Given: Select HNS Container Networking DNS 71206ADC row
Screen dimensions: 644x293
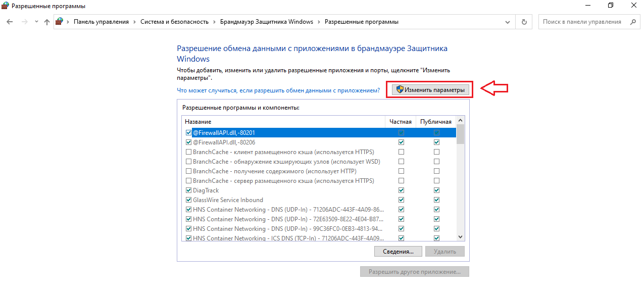Looking at the screenshot, I should pos(319,210).
